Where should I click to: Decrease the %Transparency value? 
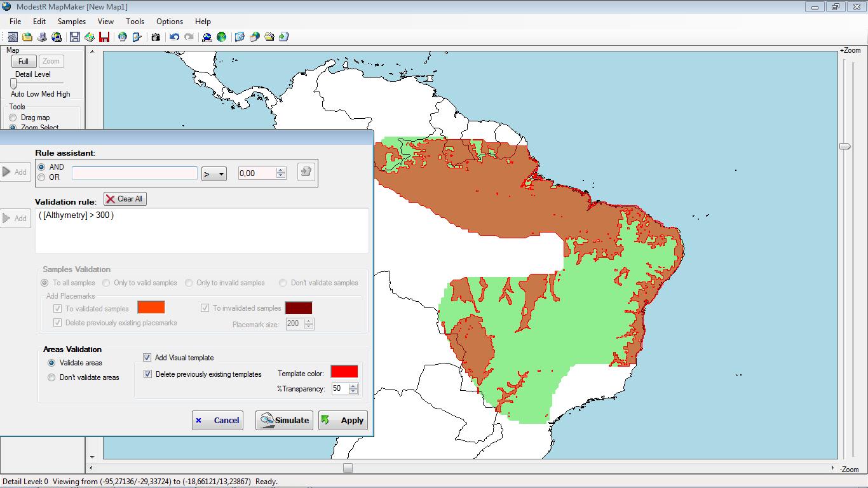(x=353, y=391)
